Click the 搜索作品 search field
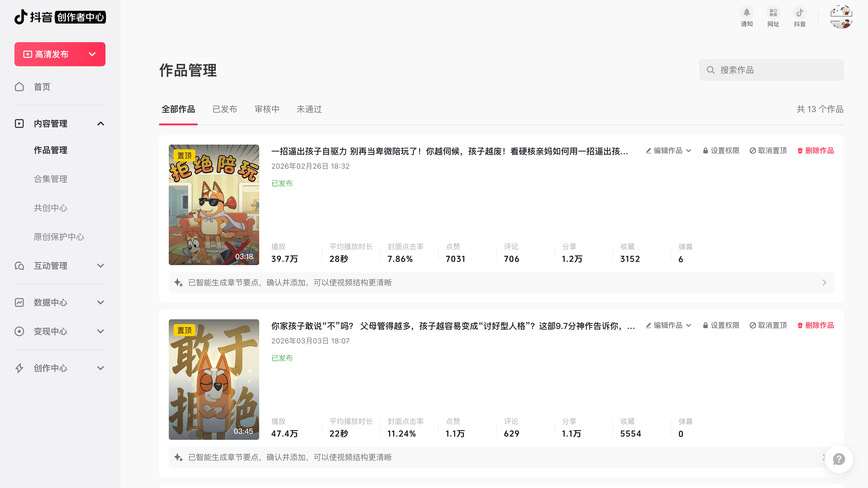 [x=771, y=70]
